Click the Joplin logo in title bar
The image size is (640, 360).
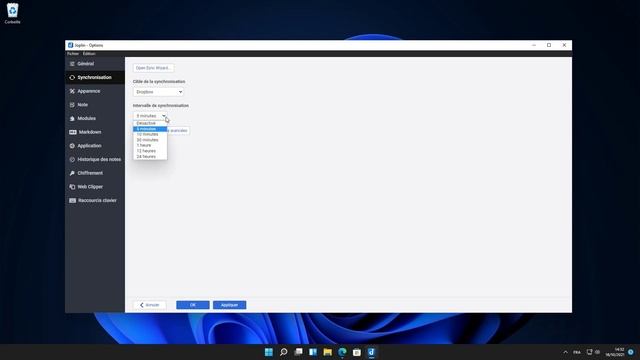click(71, 45)
